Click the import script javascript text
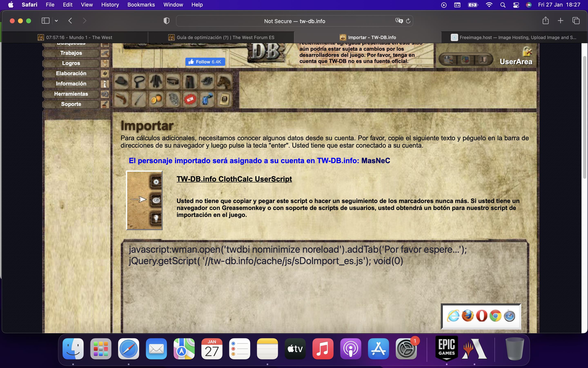Screen dimensions: 588x368 point(298,255)
